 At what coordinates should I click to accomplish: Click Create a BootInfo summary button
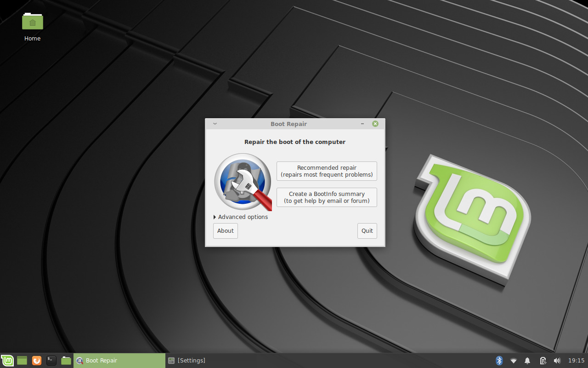pyautogui.click(x=327, y=197)
